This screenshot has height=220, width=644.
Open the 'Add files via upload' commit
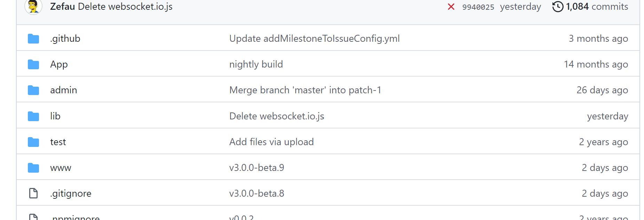[272, 142]
